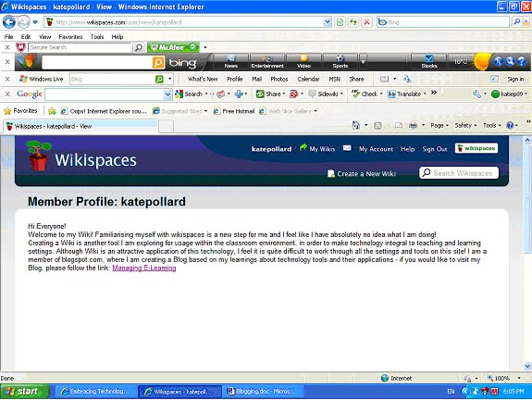Viewport: 532px width, 400px height.
Task: Click the search magnifier by Bing box
Action: (x=516, y=22)
